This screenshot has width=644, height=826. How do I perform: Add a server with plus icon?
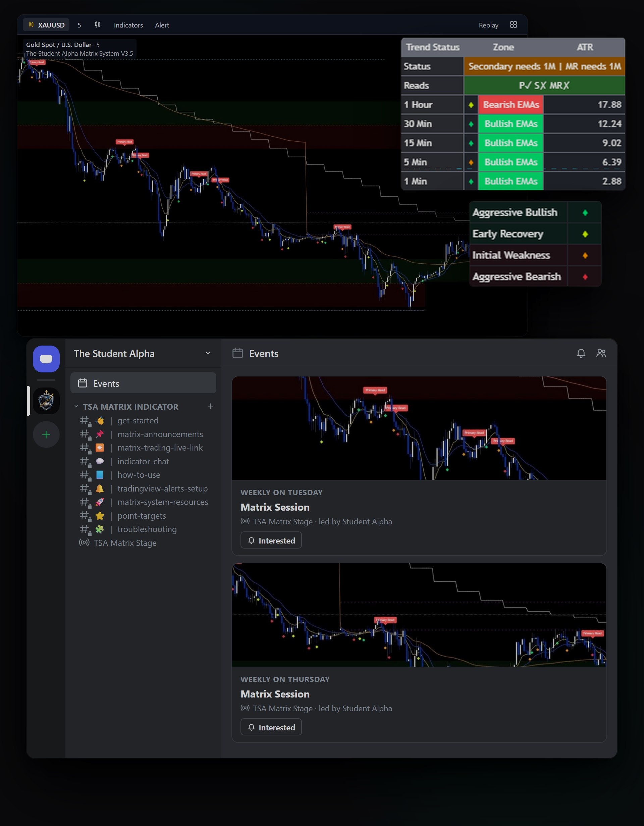[x=46, y=434]
